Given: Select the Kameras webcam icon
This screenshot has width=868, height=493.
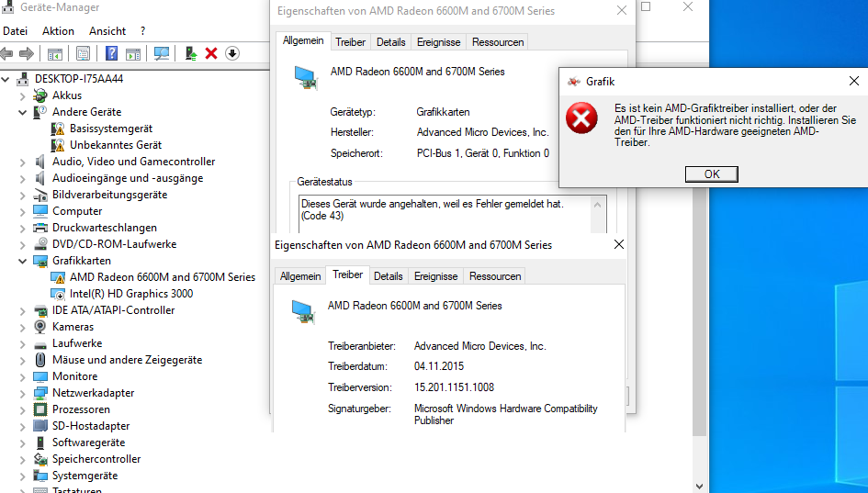Looking at the screenshot, I should click(40, 327).
